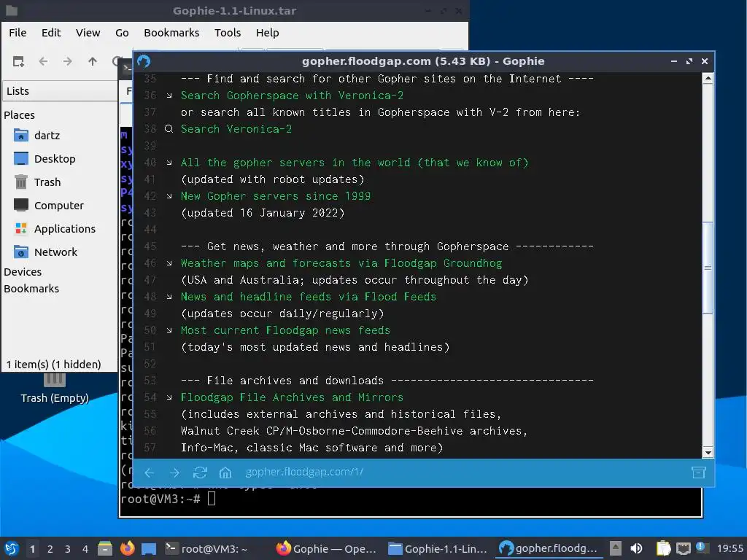Switch to Gophie Firefox window taskbar button
Image resolution: width=747 pixels, height=560 pixels.
click(x=327, y=548)
